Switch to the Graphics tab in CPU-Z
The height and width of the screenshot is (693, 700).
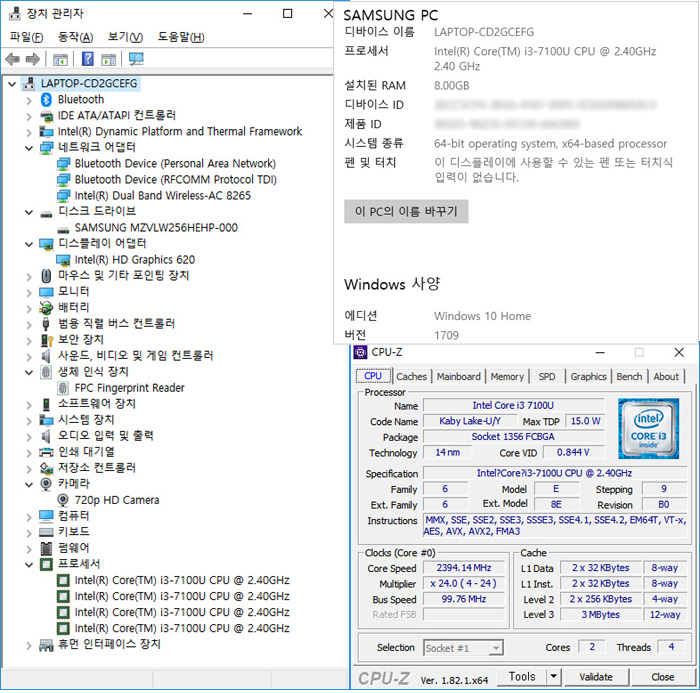[588, 376]
